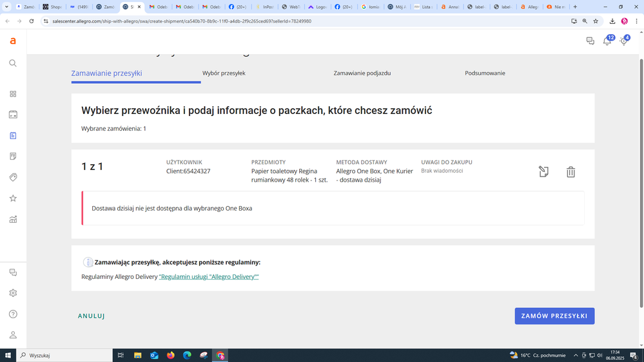This screenshot has height=362, width=644.
Task: Delete the order with the trash icon
Action: pyautogui.click(x=571, y=171)
